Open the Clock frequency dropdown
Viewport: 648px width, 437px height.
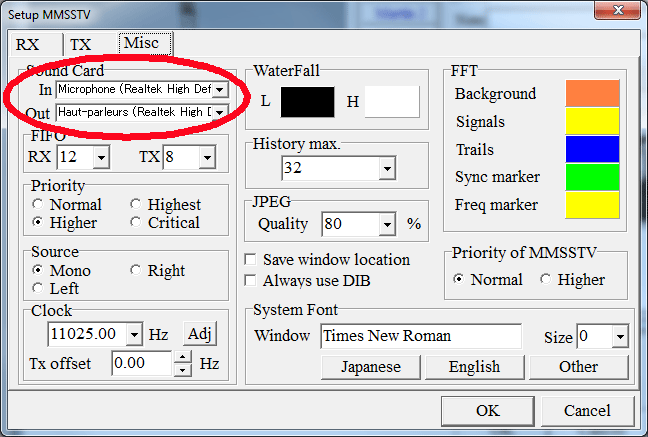click(134, 334)
